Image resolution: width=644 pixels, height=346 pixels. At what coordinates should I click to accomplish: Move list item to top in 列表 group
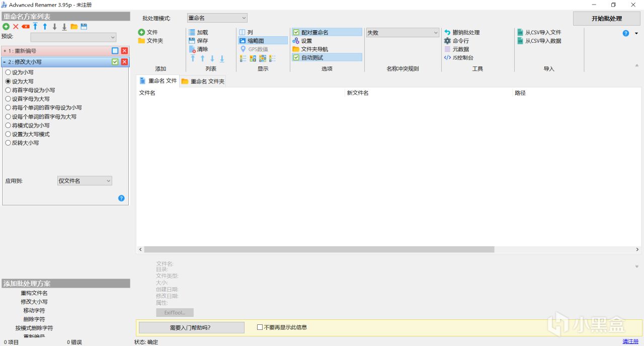coord(193,58)
